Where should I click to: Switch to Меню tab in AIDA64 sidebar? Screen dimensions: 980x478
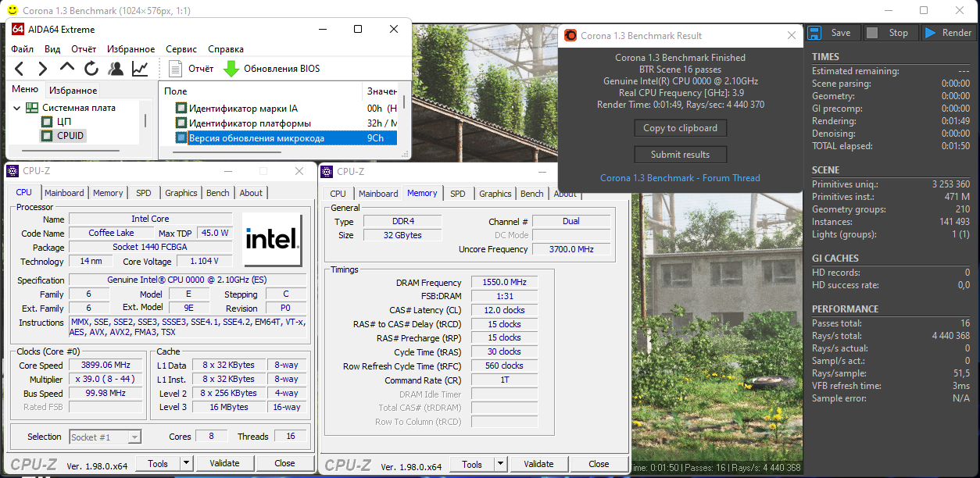(25, 90)
